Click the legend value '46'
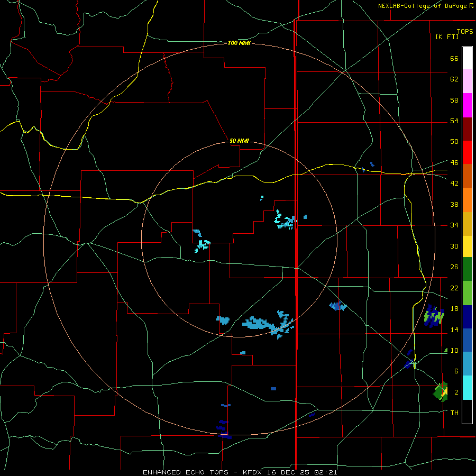Screen dimensions: 476x476 point(454,162)
